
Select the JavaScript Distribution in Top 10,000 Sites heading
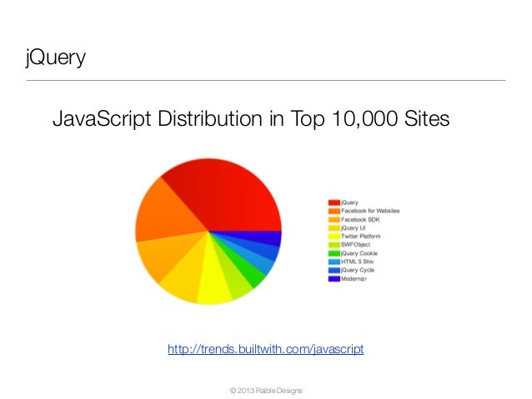(251, 118)
